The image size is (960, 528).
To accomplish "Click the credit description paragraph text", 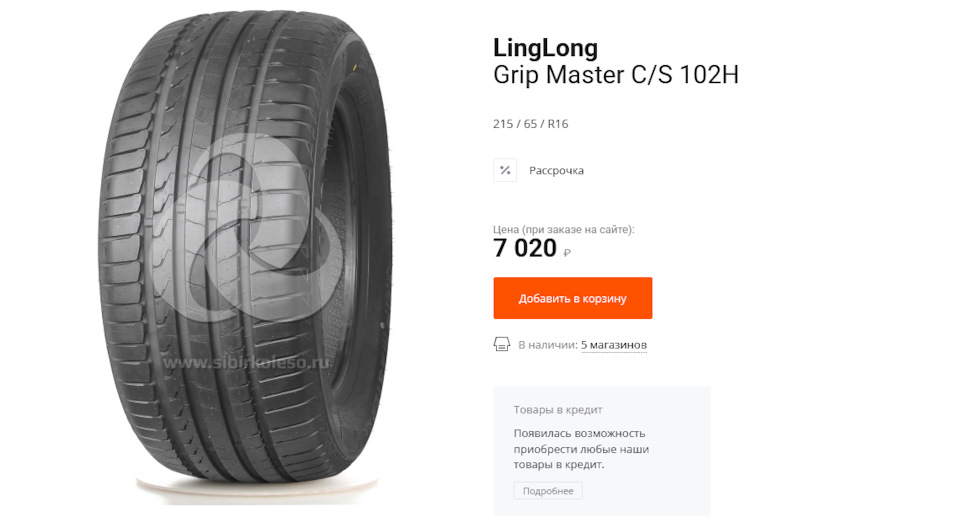I will click(x=581, y=449).
